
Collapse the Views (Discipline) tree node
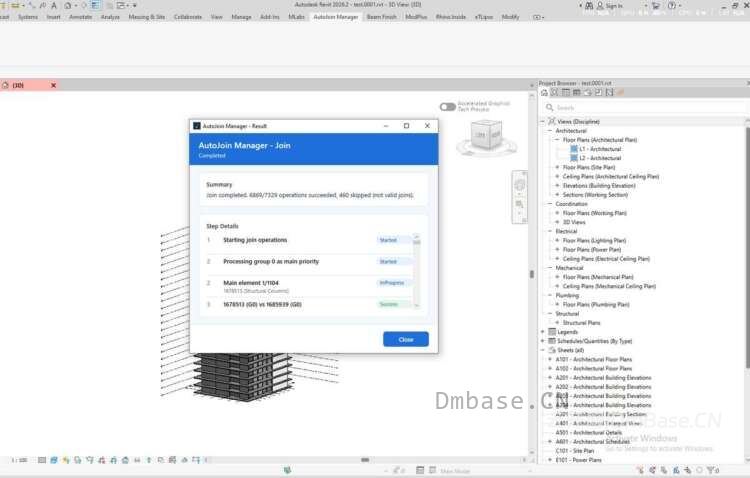tap(543, 122)
